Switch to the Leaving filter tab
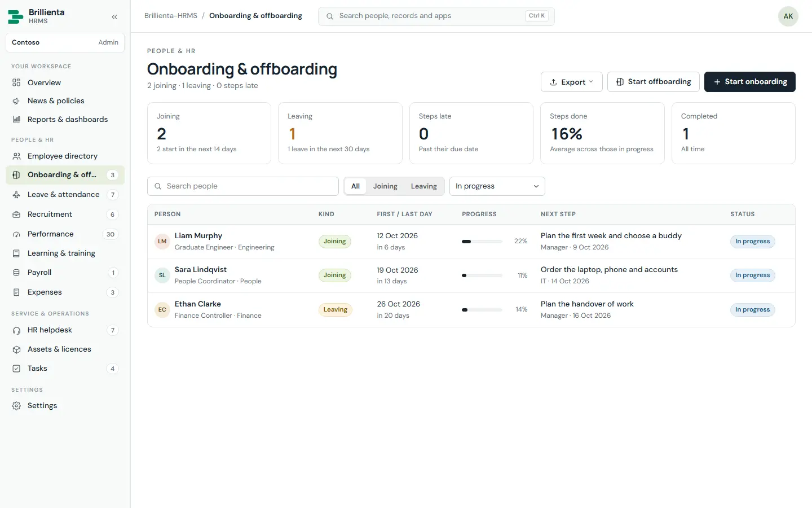 (423, 186)
